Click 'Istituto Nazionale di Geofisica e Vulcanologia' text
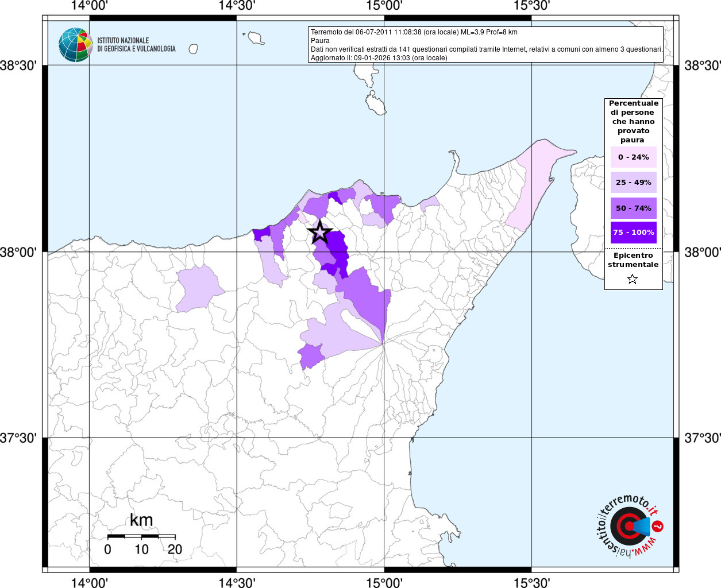The width and height of the screenshot is (721, 588). 136,45
